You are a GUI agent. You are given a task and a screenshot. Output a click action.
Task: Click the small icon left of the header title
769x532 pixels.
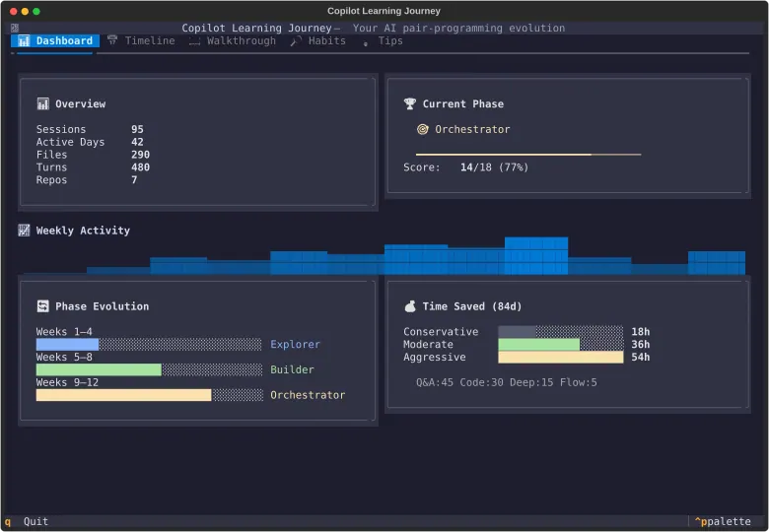15,28
